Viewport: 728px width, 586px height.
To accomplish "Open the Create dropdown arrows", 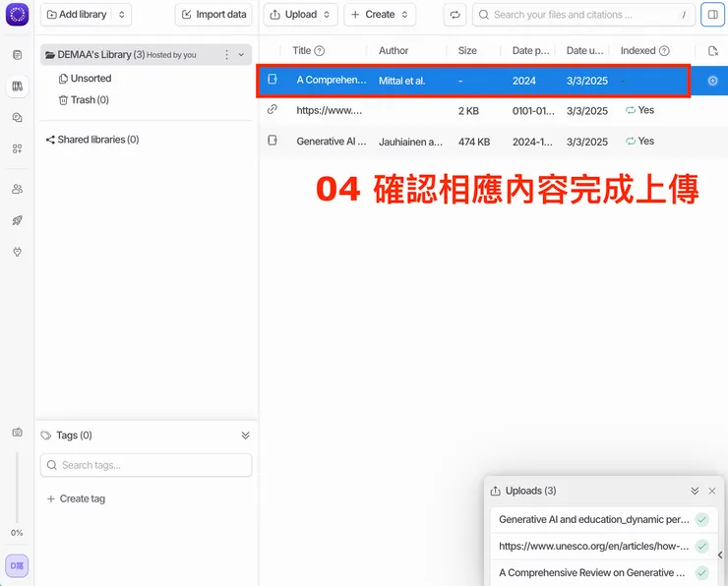I will pos(405,15).
